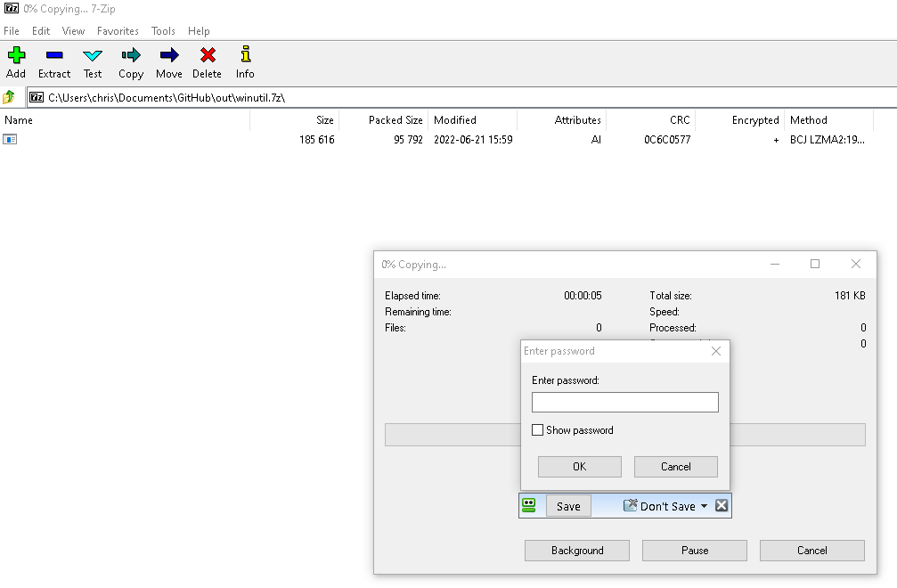Open the View menu
The height and width of the screenshot is (588, 897).
pos(73,31)
